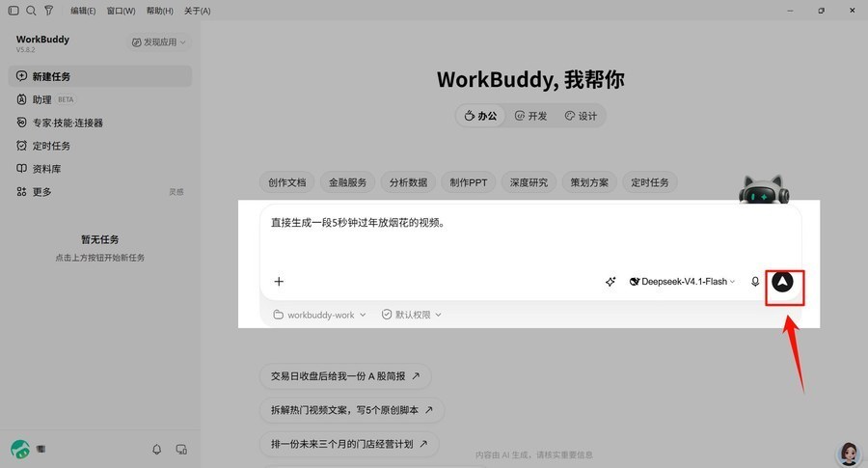
Task: Switch to the 开发 mode tab
Action: click(x=530, y=116)
